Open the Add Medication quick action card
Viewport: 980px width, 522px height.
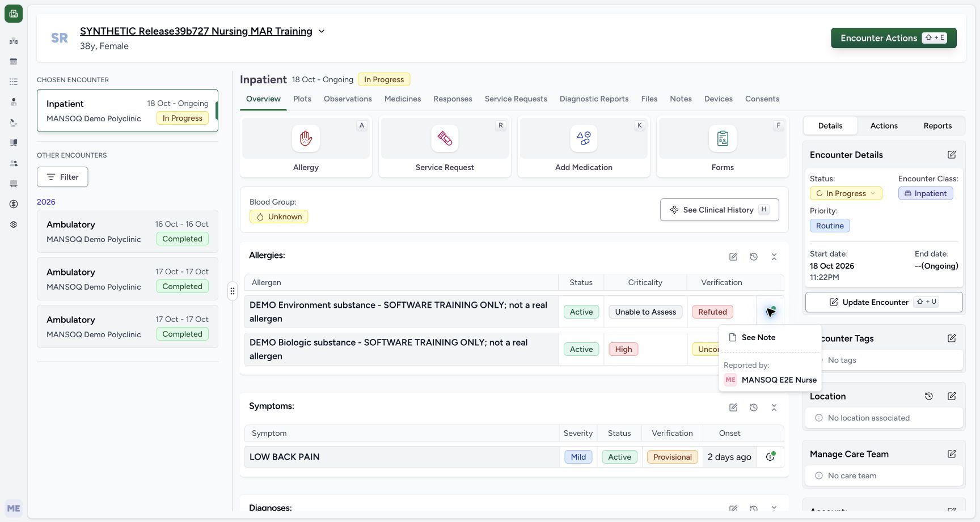[584, 147]
